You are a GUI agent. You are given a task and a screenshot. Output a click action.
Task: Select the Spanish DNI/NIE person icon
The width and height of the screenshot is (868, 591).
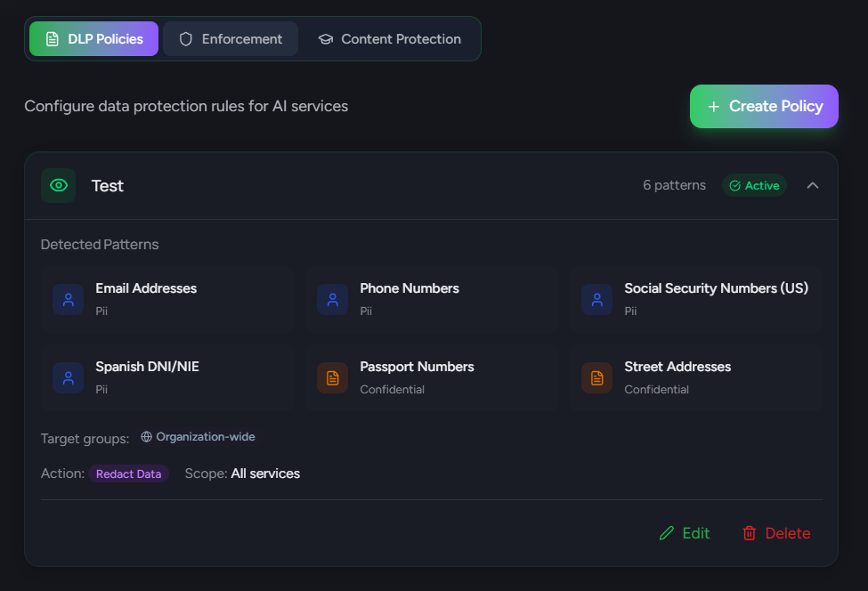click(69, 377)
